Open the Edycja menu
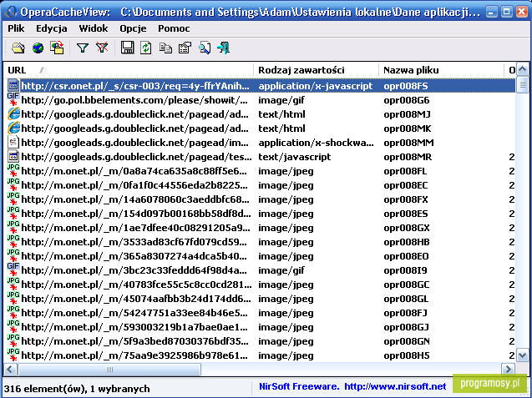532x398 pixels. pyautogui.click(x=52, y=28)
